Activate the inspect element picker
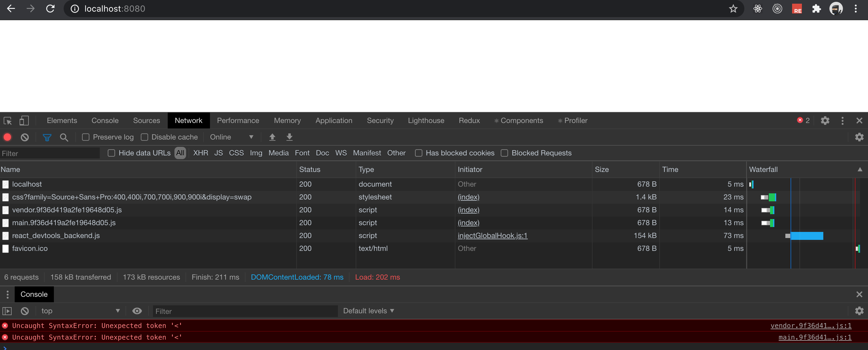Screen dimensions: 868x350 [7, 120]
